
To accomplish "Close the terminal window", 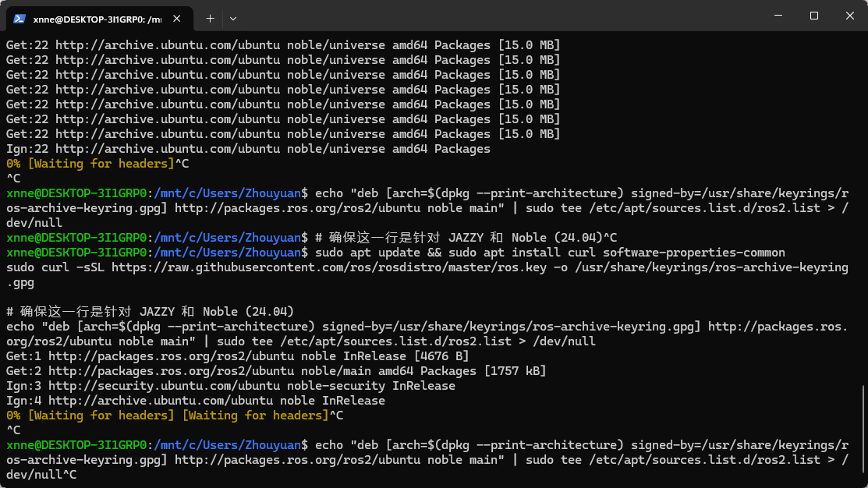I will (849, 16).
